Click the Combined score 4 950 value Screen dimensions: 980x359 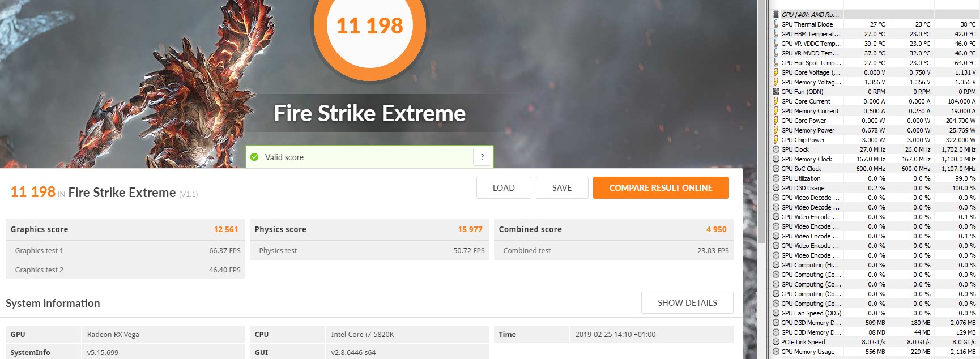point(716,229)
